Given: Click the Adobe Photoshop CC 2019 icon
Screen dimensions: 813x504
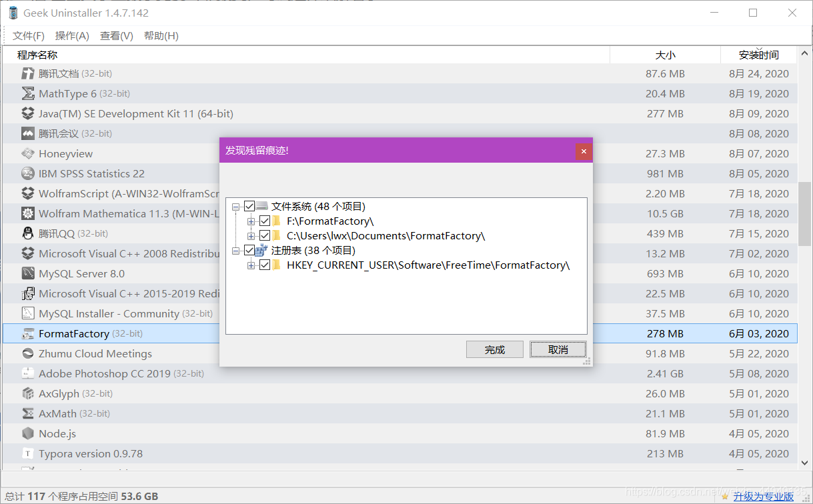Looking at the screenshot, I should click(27, 373).
